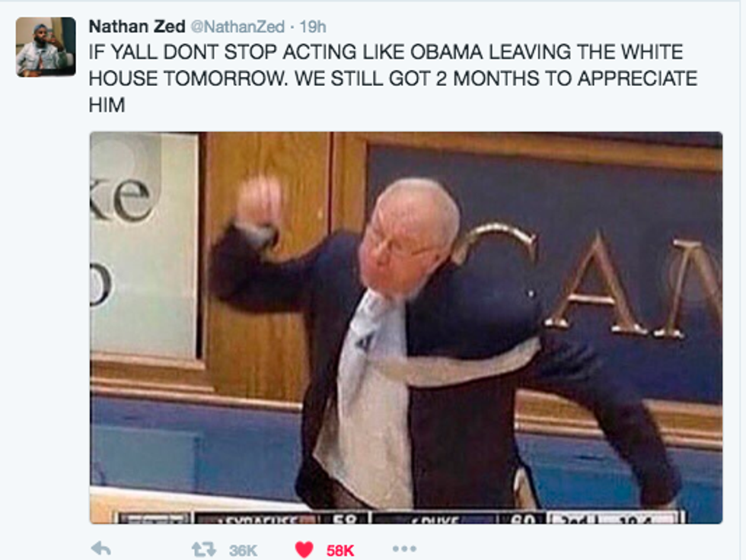
Task: Click the tweet line mentioning OBAMA
Action: click(x=386, y=52)
